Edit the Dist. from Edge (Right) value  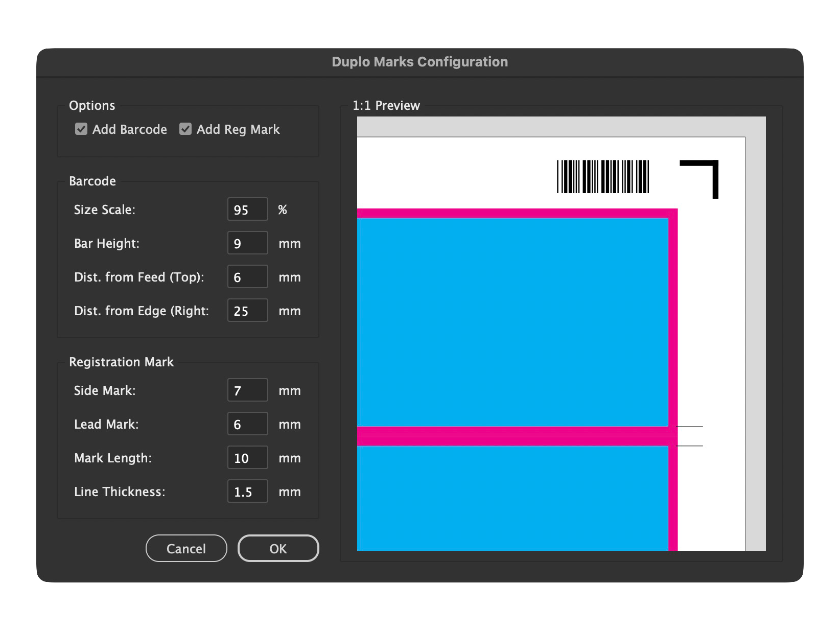coord(247,310)
